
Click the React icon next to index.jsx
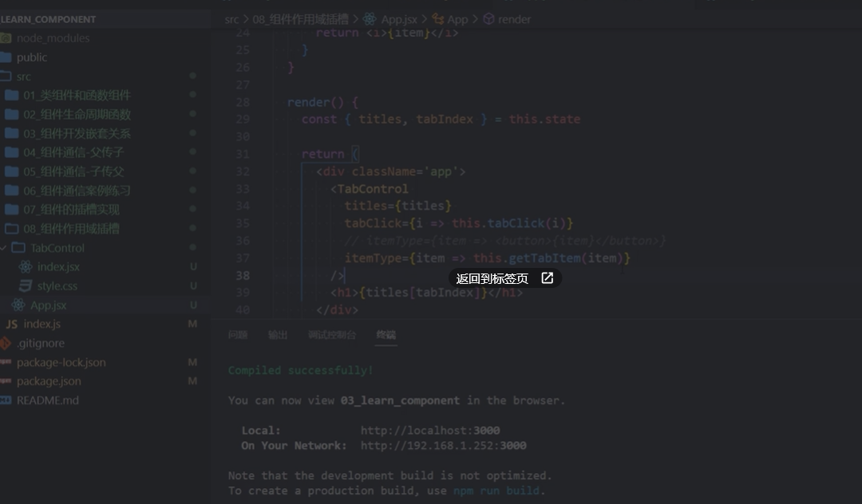(26, 267)
